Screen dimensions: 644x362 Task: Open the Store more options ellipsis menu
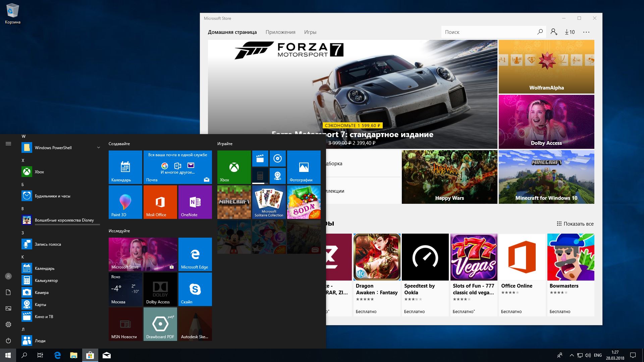(x=586, y=32)
